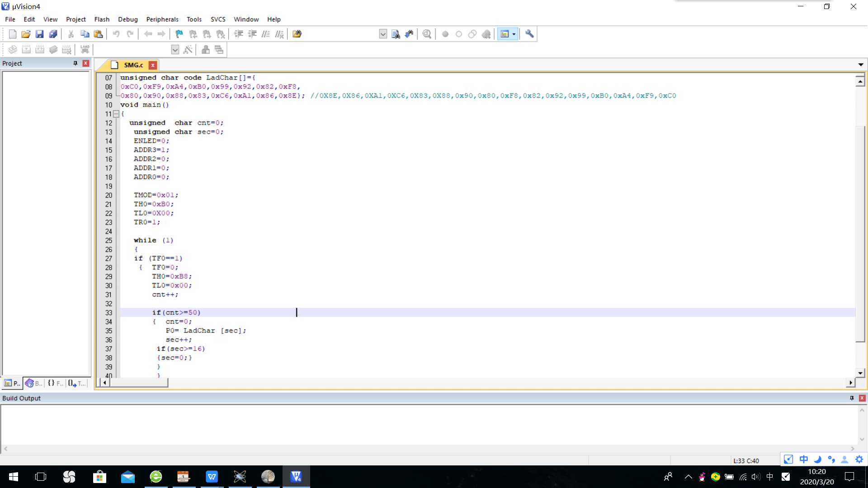Go to the next bookmark

coord(207,34)
